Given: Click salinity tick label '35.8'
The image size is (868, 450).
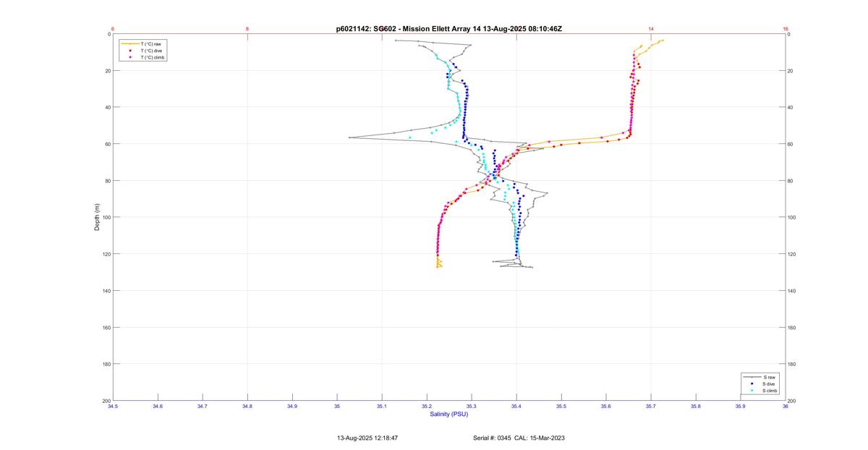Looking at the screenshot, I should pos(696,407).
